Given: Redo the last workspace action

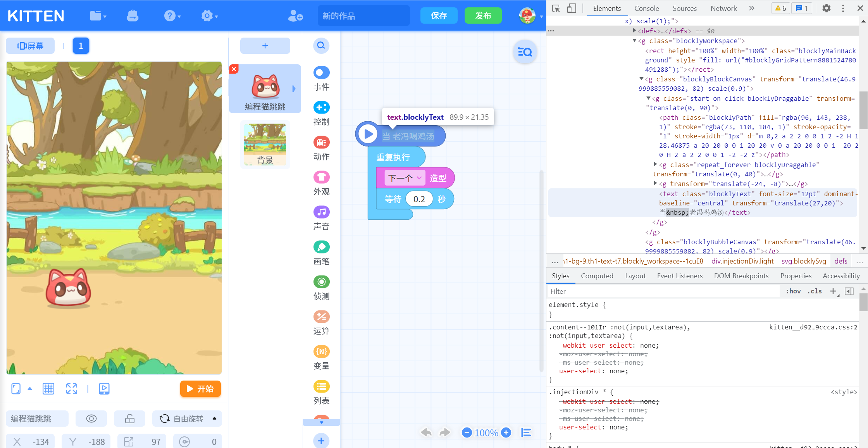Looking at the screenshot, I should click(445, 432).
